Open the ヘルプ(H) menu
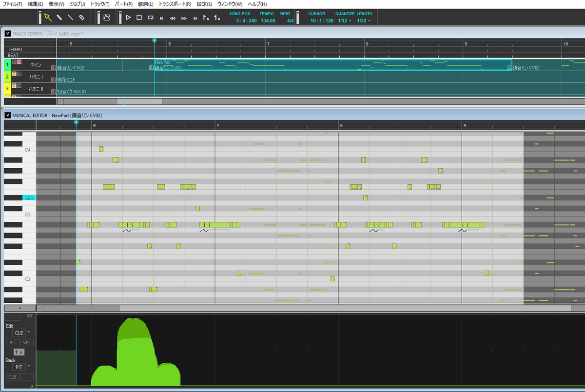585x392 pixels. [x=256, y=4]
